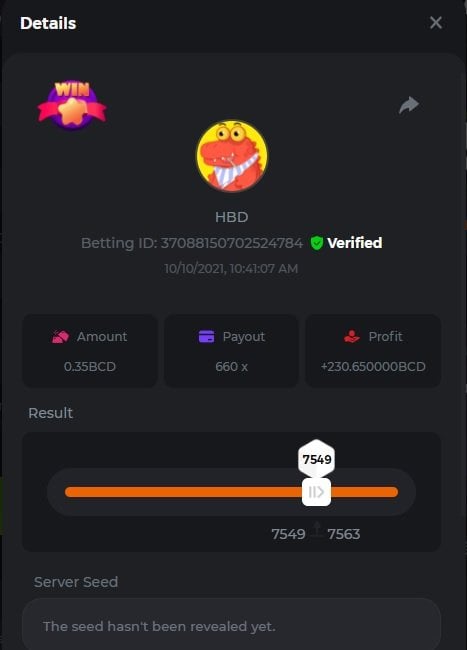Click the Betting ID number
This screenshot has width=467, height=650.
232,243
